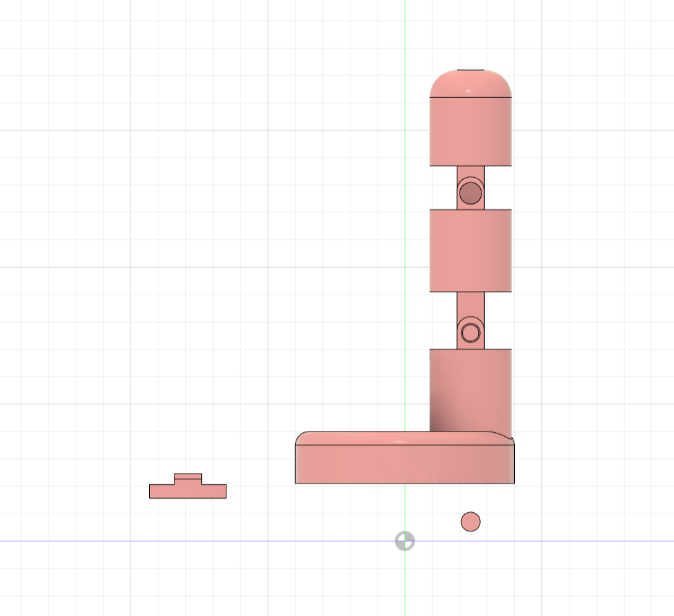The height and width of the screenshot is (616, 674).
Task: Click the raised tab on the T-shaped part
Action: [x=188, y=479]
